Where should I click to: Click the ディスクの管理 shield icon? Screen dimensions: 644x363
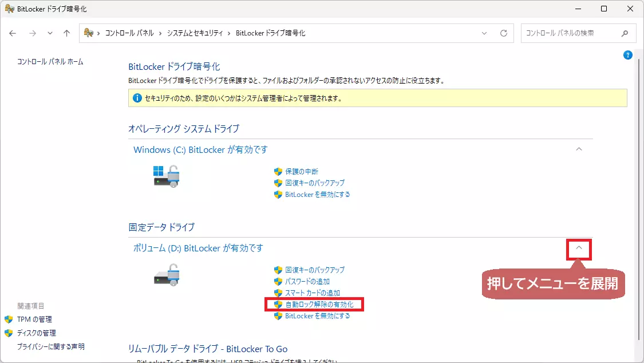9,333
